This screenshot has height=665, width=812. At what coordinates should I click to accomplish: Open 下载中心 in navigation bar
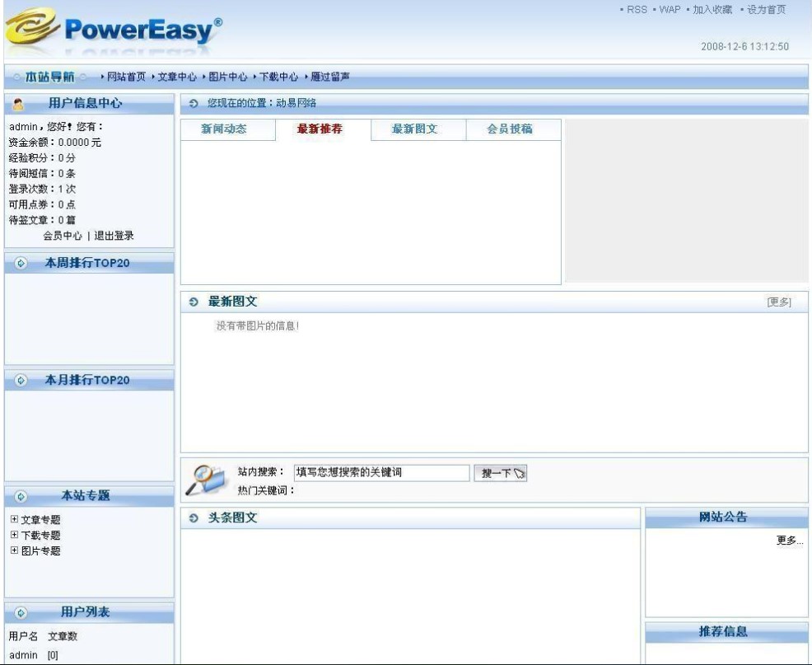[x=278, y=77]
